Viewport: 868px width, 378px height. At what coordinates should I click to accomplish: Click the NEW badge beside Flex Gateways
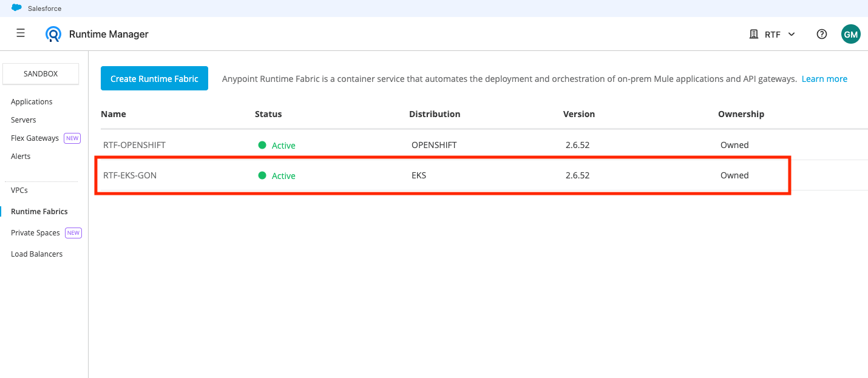72,138
